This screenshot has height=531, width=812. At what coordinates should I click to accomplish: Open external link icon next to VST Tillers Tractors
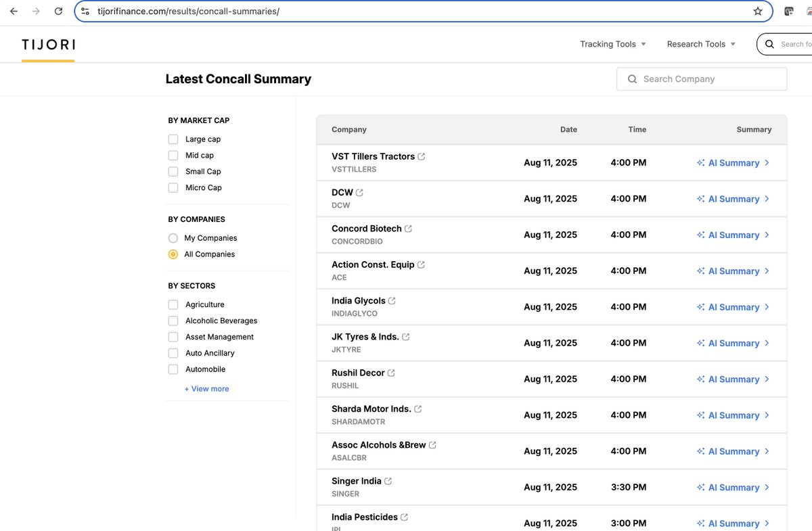pyautogui.click(x=422, y=156)
